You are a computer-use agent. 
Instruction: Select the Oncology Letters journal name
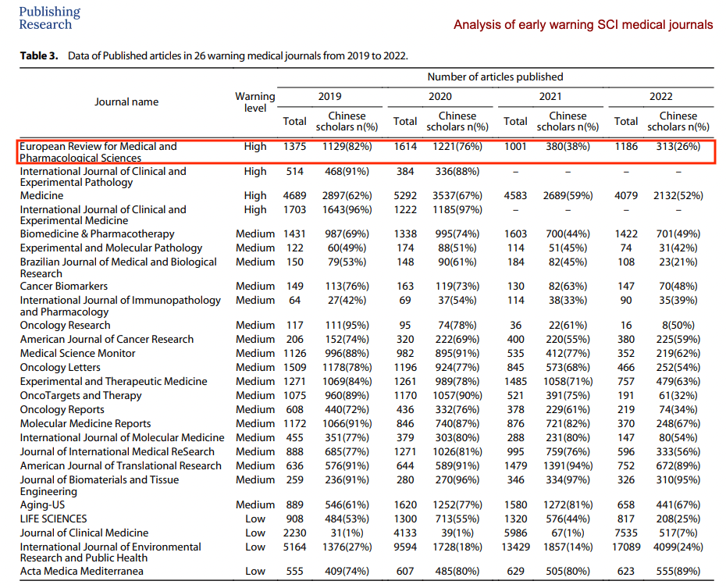pyautogui.click(x=59, y=367)
